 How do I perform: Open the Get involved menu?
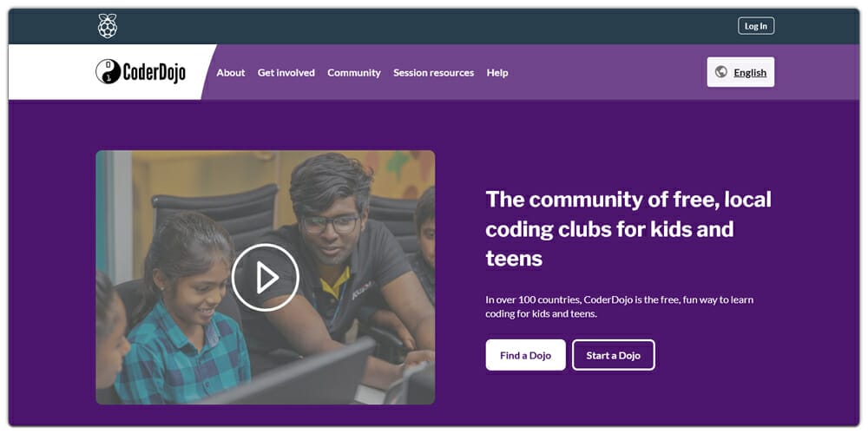286,73
